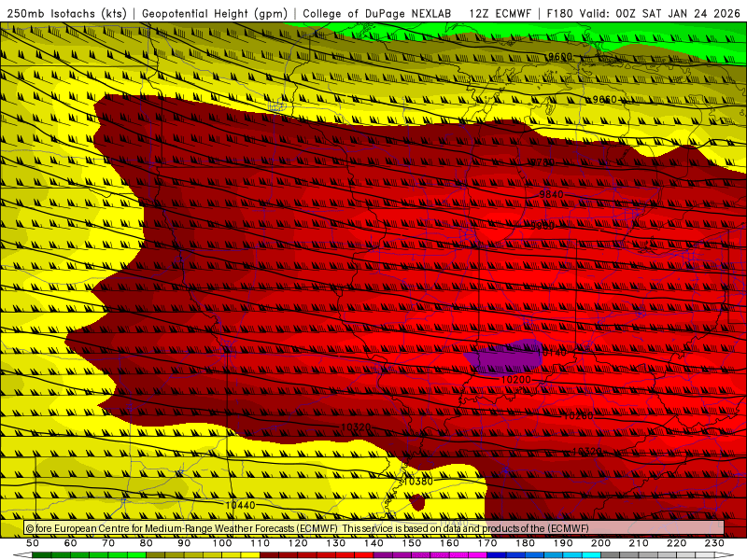
Task: Click the 50 label on the color scale
Action: (x=33, y=543)
